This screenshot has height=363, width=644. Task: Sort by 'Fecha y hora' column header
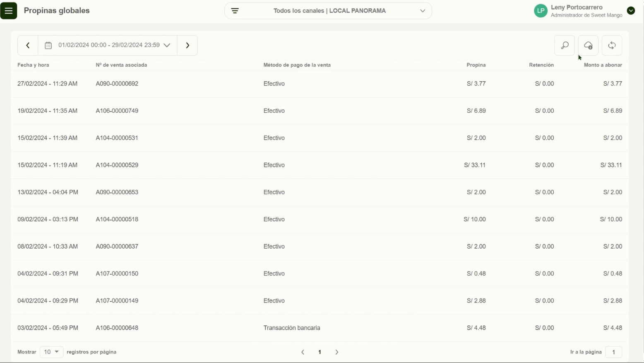point(33,65)
